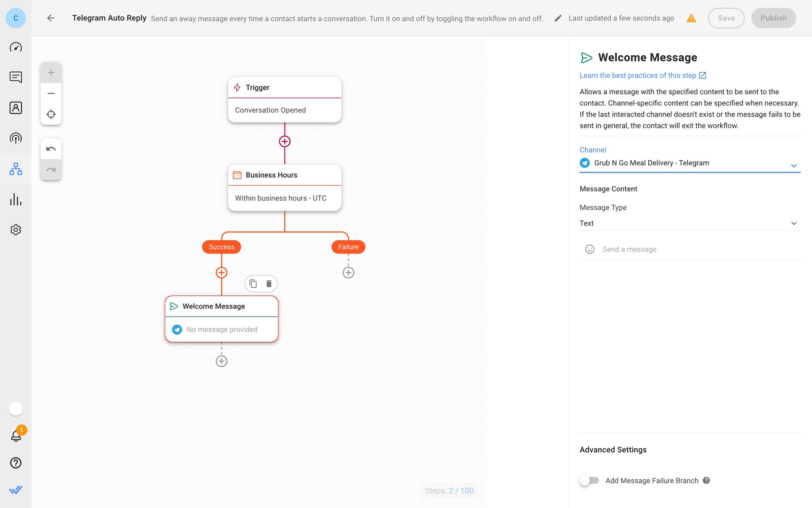812x508 pixels.
Task: Toggle the Add Message Failure Branch switch
Action: [x=589, y=480]
